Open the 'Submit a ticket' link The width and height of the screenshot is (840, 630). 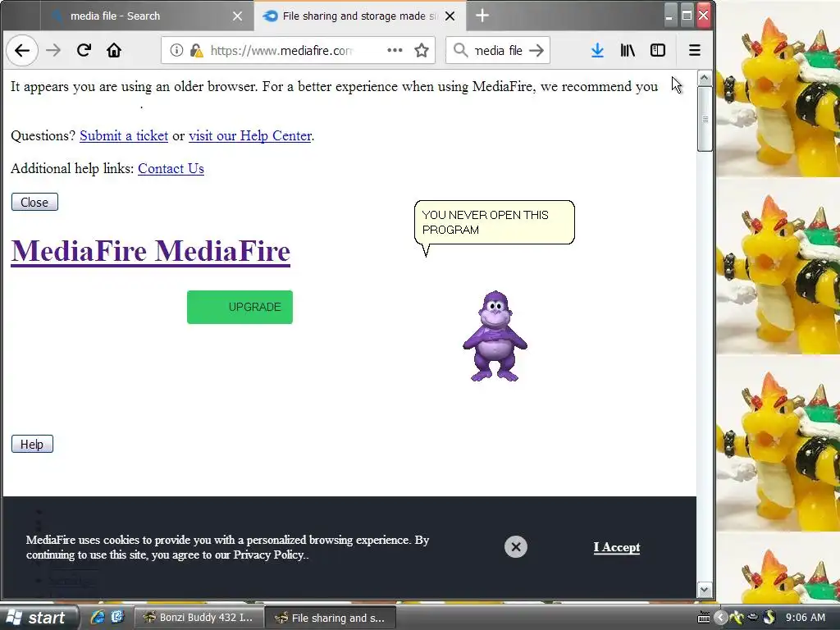click(124, 135)
